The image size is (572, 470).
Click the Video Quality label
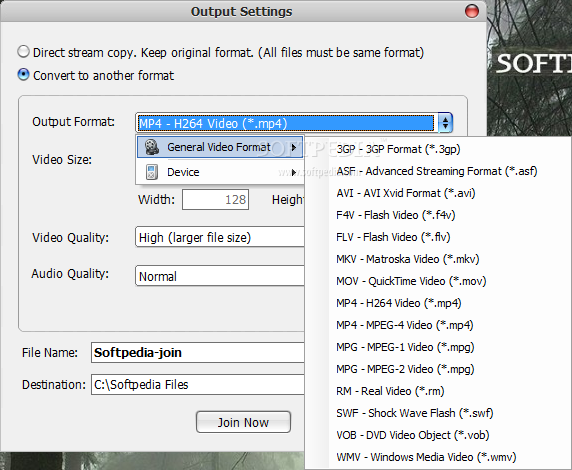click(x=70, y=238)
